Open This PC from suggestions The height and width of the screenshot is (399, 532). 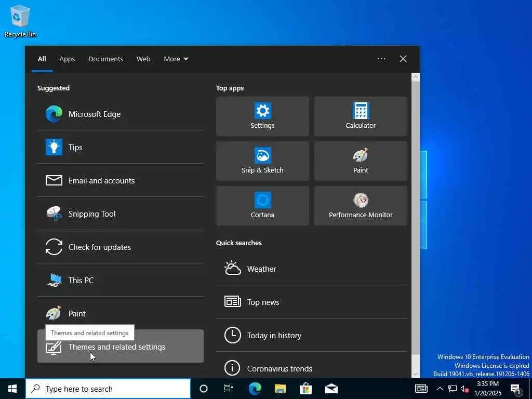121,280
